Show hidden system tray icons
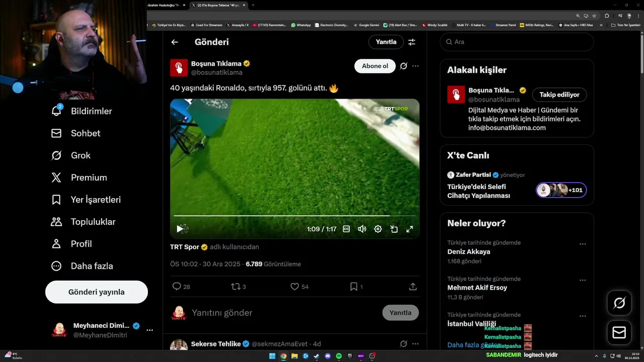 [x=596, y=356]
